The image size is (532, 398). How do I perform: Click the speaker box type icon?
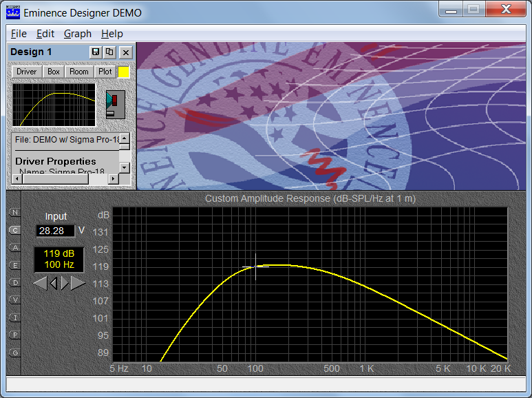(x=116, y=105)
